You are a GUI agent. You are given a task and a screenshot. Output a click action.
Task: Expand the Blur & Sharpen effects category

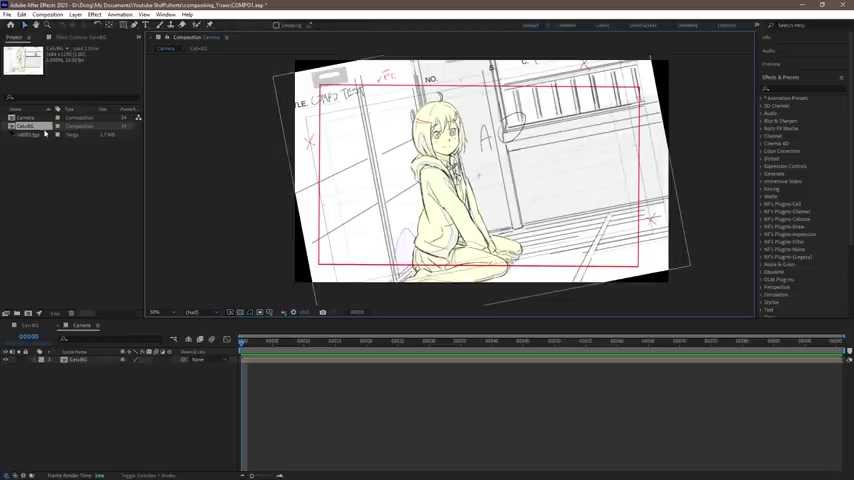point(761,121)
